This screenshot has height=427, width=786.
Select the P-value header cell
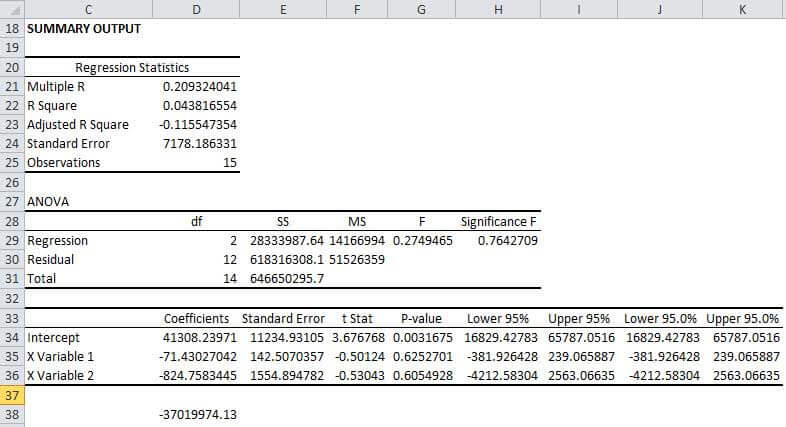point(422,318)
